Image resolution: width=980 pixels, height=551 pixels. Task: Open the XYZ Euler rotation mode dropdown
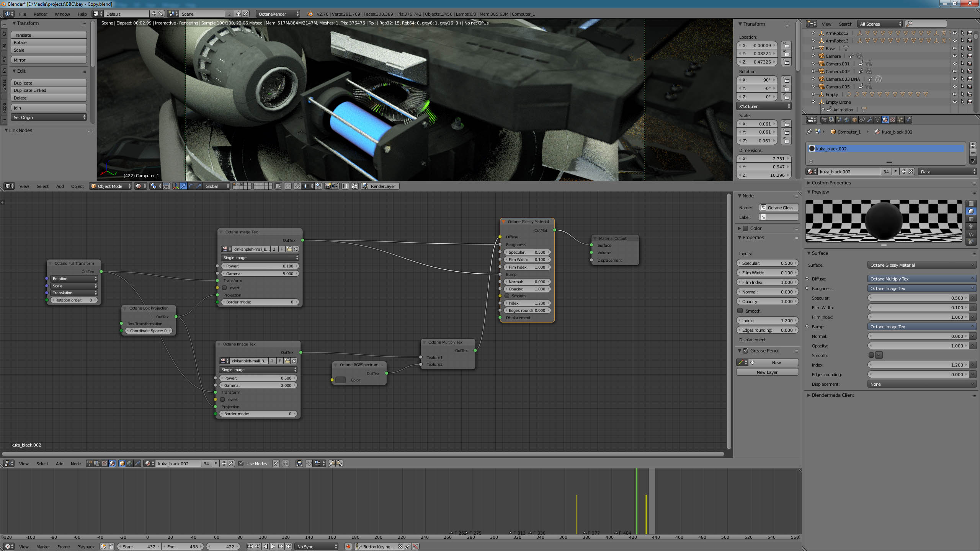(x=764, y=106)
